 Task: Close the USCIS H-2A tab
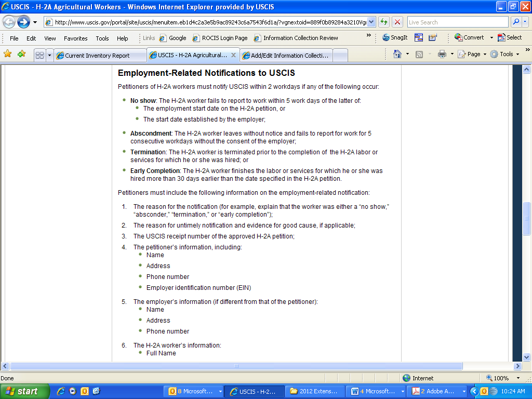coord(233,55)
